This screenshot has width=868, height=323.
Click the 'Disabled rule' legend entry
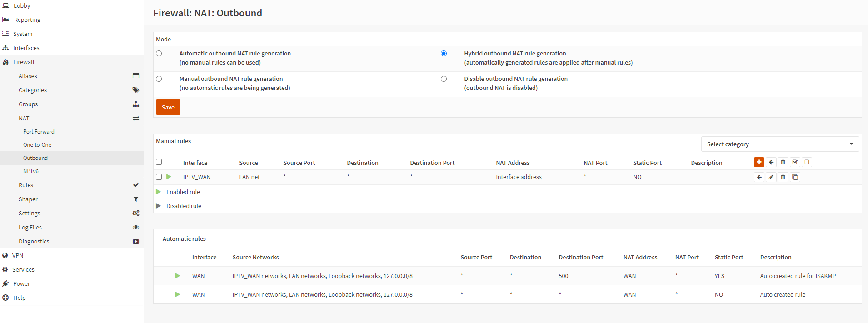pyautogui.click(x=184, y=206)
